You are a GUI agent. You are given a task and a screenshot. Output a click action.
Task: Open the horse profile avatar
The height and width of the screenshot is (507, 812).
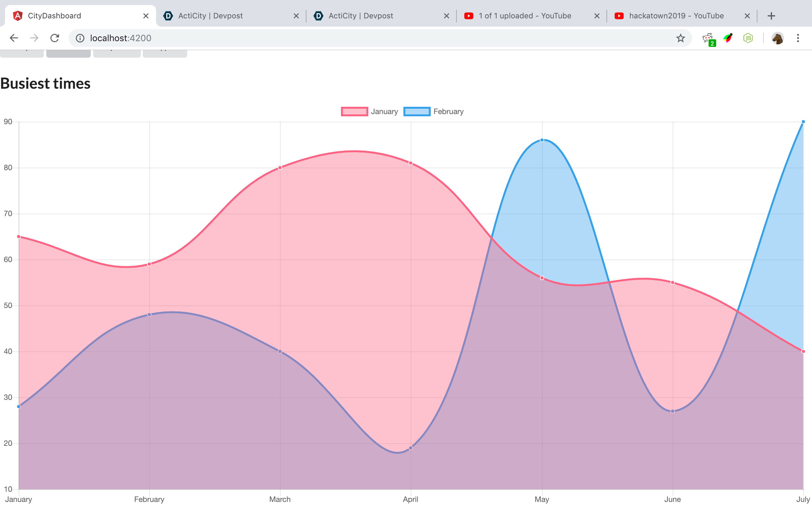coord(777,38)
